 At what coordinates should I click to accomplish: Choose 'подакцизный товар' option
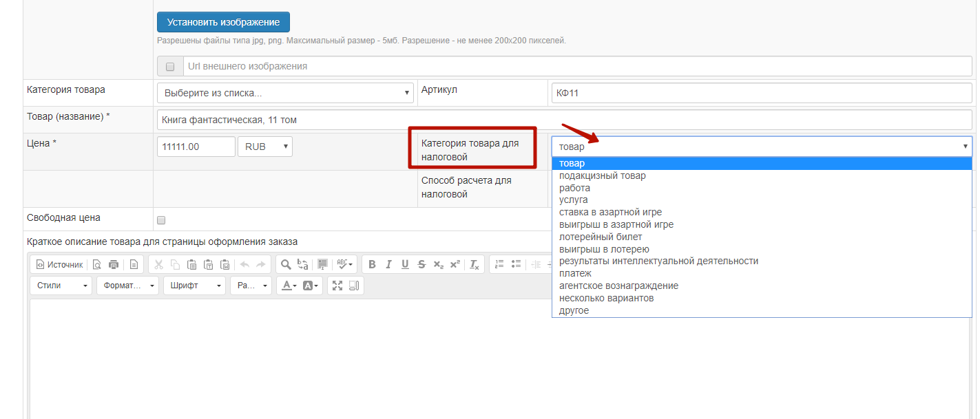tap(602, 175)
